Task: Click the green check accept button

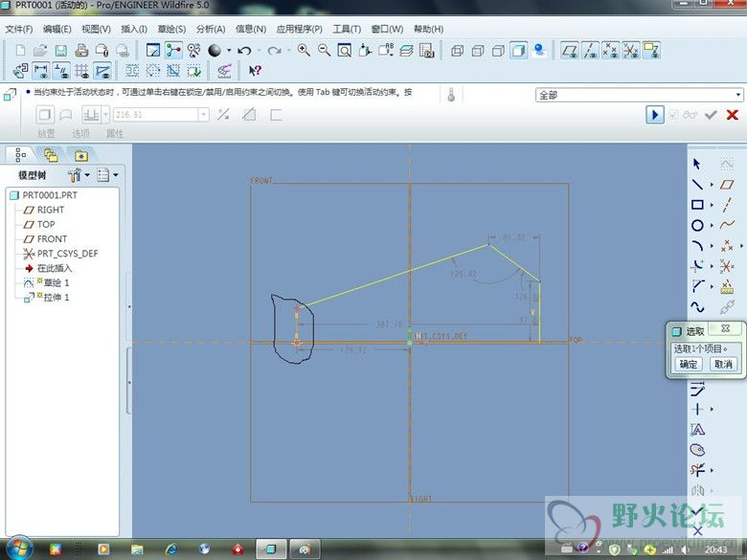Action: [x=711, y=115]
